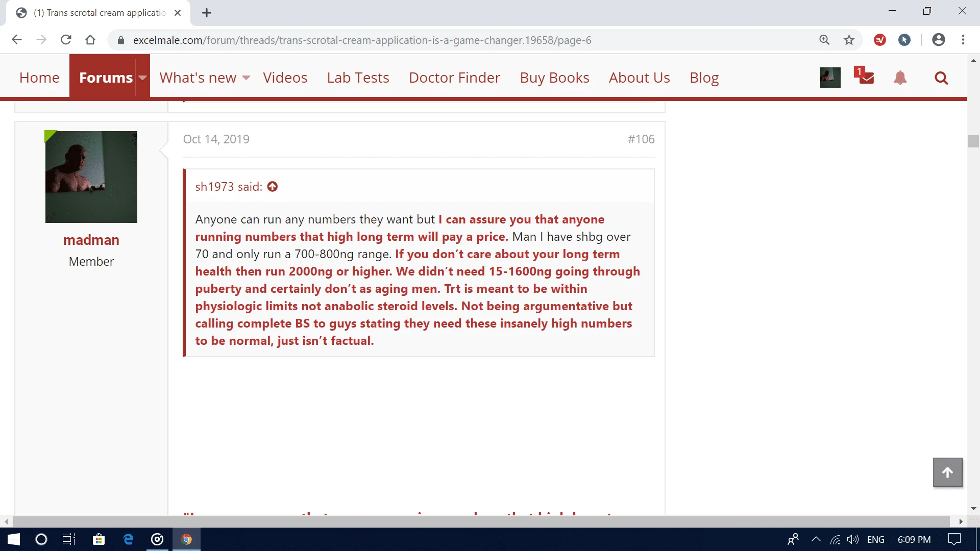Expand the Forums dropdown arrow

click(x=143, y=78)
